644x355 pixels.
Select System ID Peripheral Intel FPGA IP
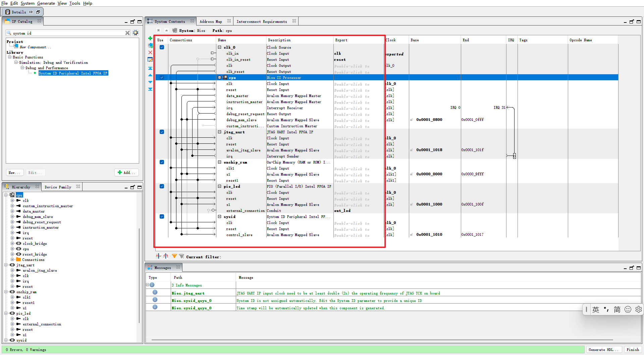click(73, 73)
